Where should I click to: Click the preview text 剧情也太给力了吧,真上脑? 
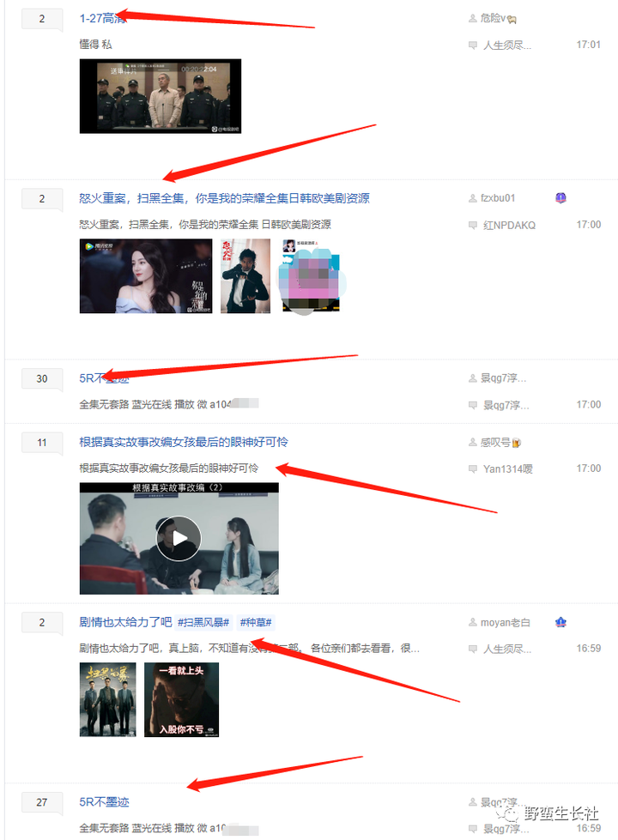tap(250, 648)
